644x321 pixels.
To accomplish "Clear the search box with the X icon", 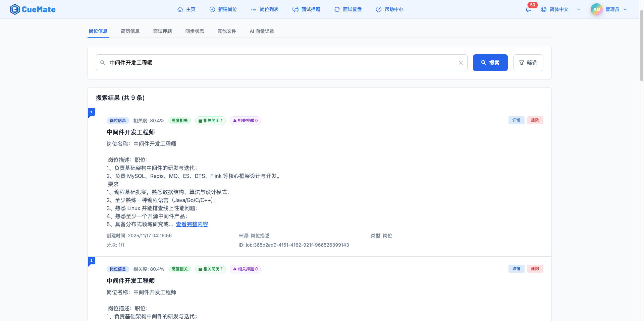I will 461,63.
